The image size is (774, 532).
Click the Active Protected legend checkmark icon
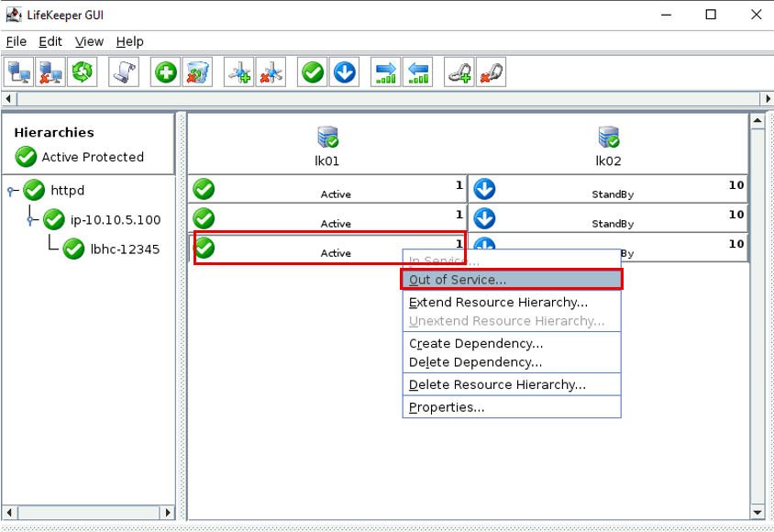[26, 157]
